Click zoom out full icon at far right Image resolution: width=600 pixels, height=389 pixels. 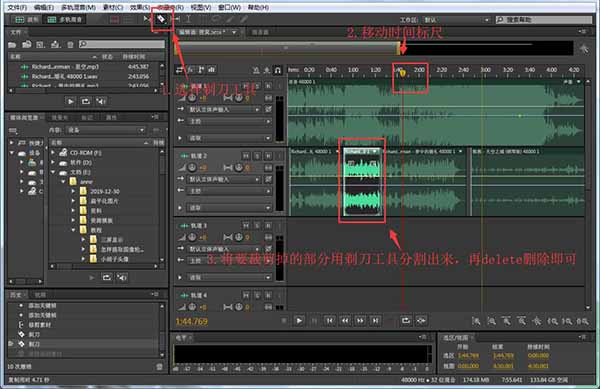pyautogui.click(x=582, y=321)
